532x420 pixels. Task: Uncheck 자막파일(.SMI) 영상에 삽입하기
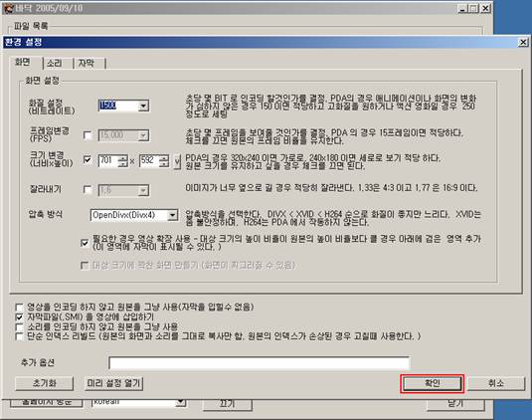[x=19, y=317]
